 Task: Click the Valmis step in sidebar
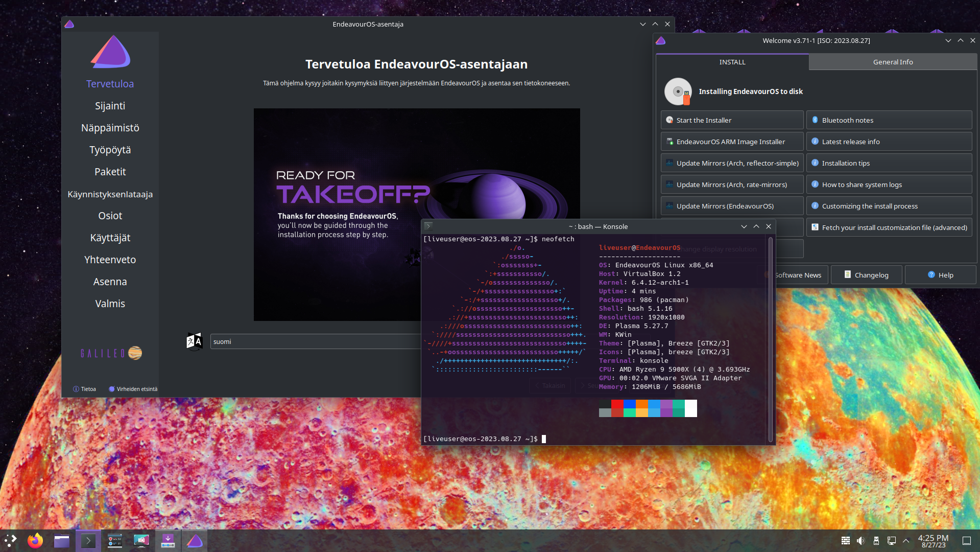pyautogui.click(x=110, y=304)
